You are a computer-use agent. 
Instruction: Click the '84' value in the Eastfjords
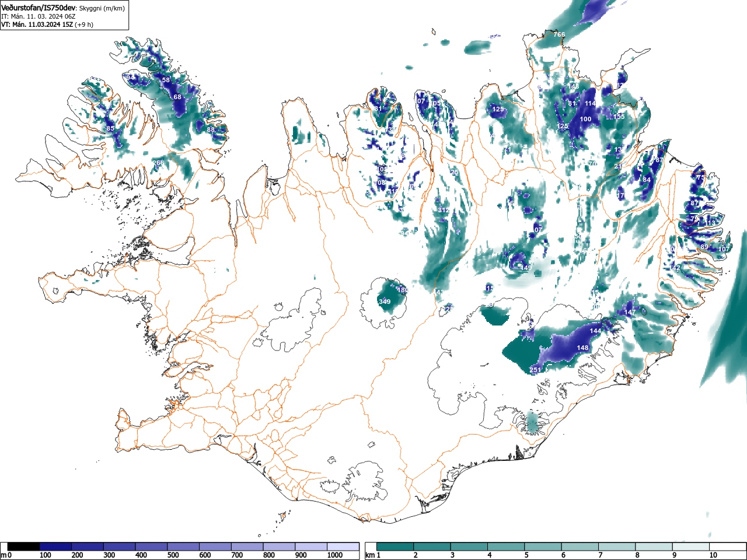coord(647,180)
